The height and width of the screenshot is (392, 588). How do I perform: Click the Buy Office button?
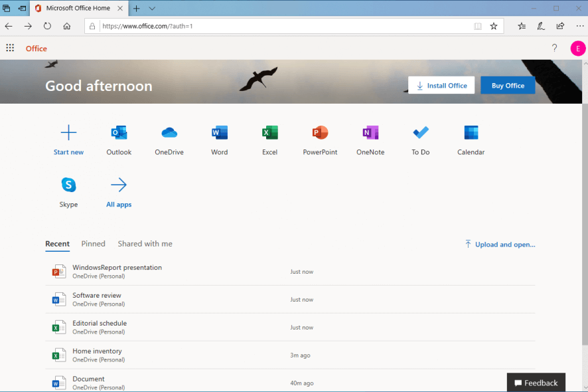[508, 85]
